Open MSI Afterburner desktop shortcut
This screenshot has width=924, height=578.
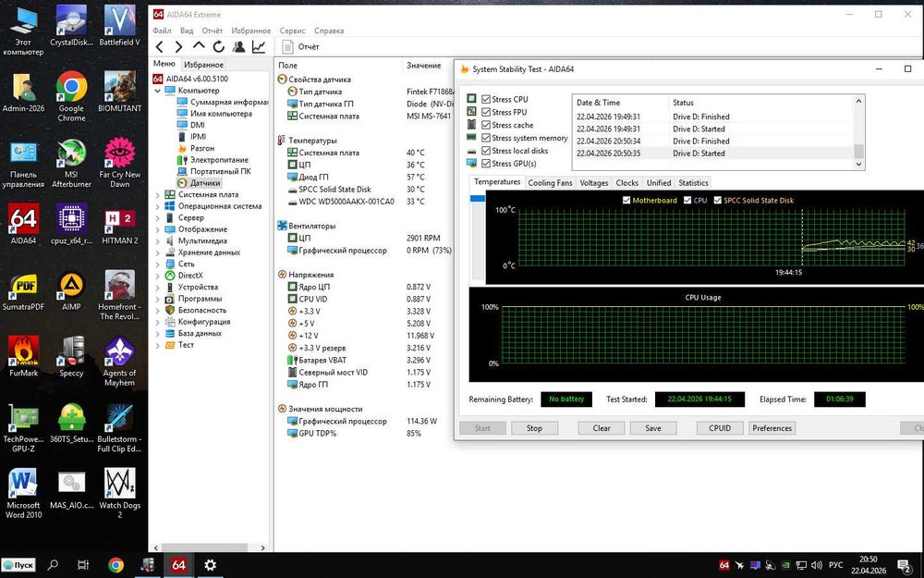pyautogui.click(x=71, y=163)
